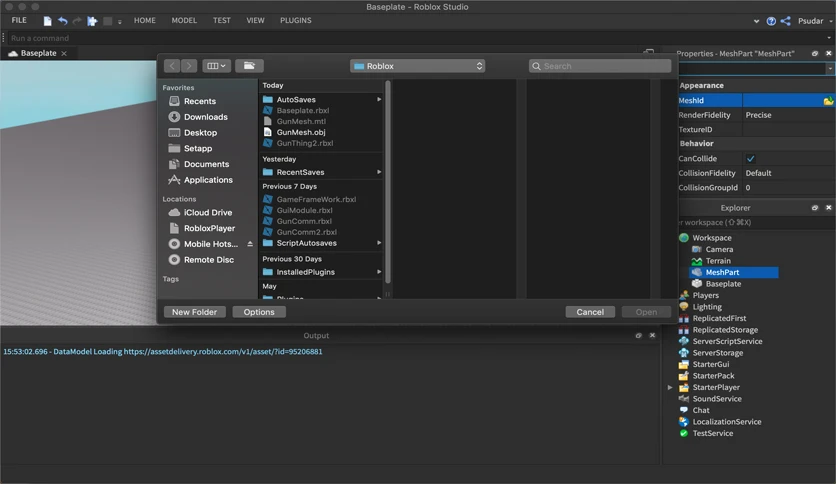This screenshot has width=836, height=484.
Task: Go back in file dialog
Action: 172,66
